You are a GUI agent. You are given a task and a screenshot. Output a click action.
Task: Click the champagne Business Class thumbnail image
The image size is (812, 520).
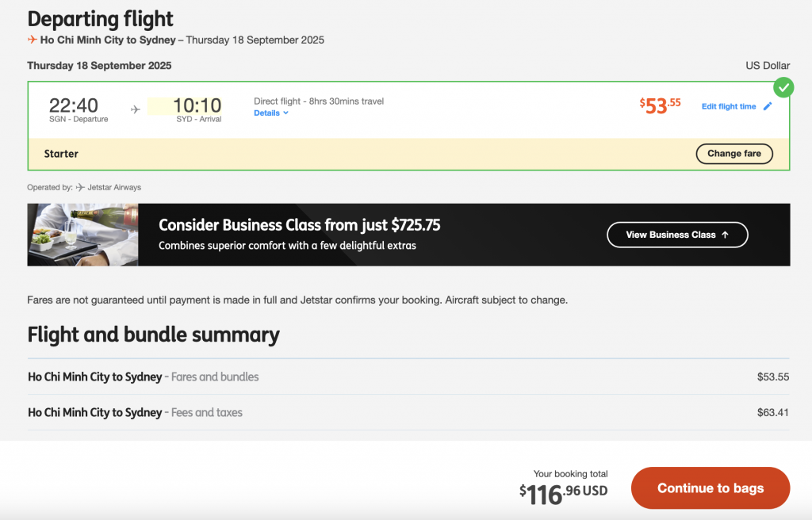pos(82,235)
